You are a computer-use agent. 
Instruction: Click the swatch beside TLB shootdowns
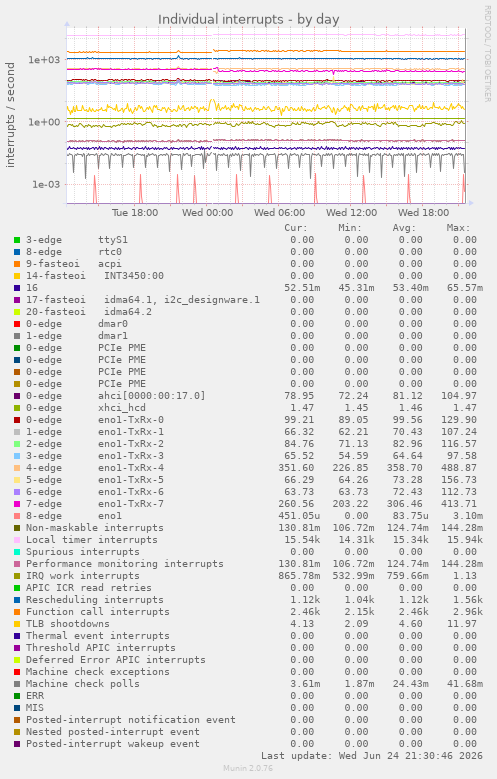[x=17, y=624]
